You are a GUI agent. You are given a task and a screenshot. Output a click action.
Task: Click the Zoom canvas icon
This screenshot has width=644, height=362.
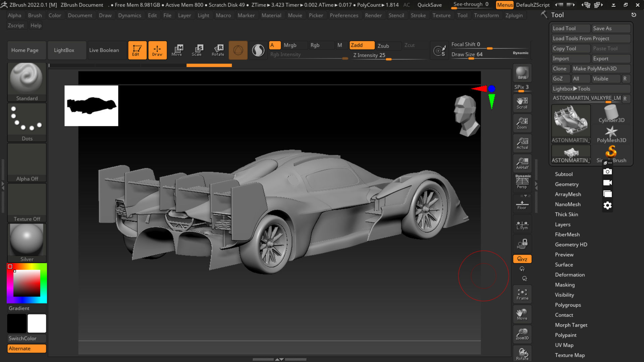(522, 123)
